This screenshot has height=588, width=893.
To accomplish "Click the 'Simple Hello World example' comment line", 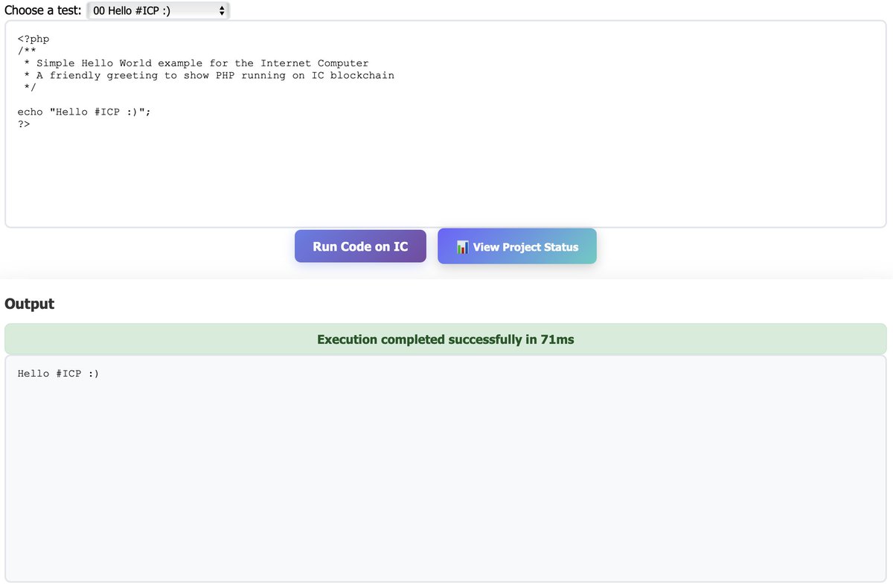I will 196,63.
